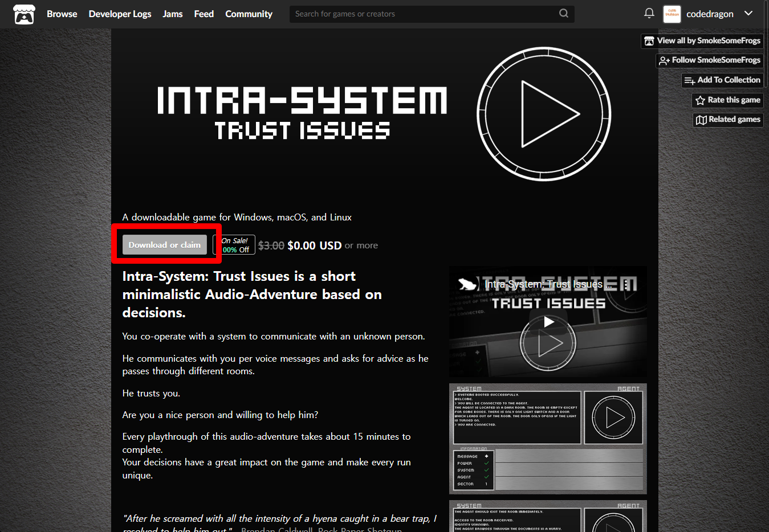Open the Community page
769x532 pixels.
(249, 14)
